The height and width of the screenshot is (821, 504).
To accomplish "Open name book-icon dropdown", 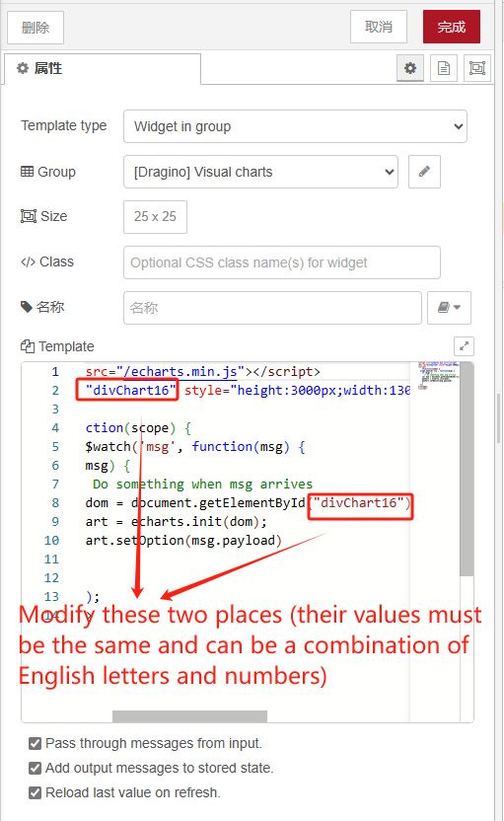I will coord(449,308).
